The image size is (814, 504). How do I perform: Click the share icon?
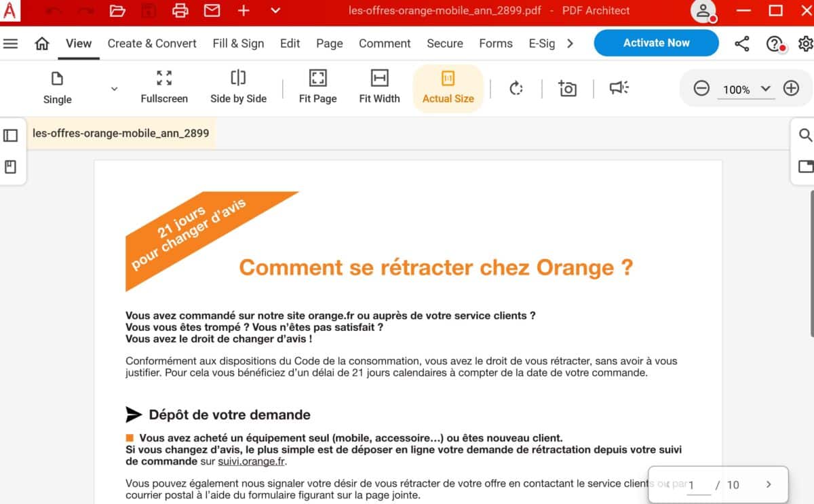pos(742,44)
